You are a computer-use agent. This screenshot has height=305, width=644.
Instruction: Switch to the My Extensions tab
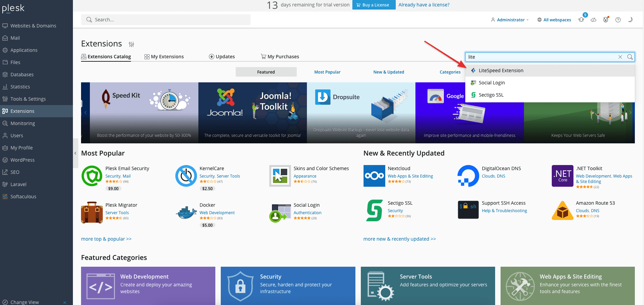coord(164,57)
